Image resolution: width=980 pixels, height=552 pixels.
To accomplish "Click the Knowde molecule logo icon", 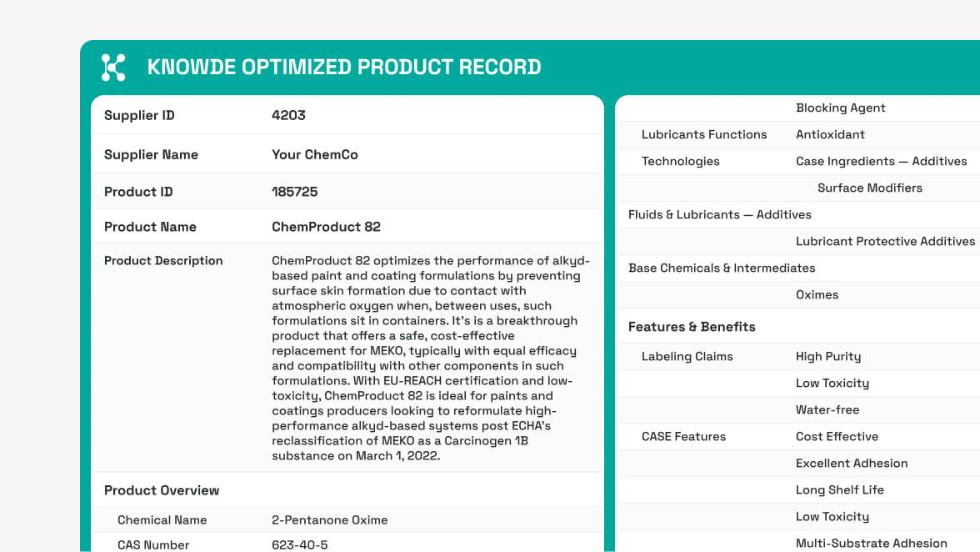I will 113,68.
